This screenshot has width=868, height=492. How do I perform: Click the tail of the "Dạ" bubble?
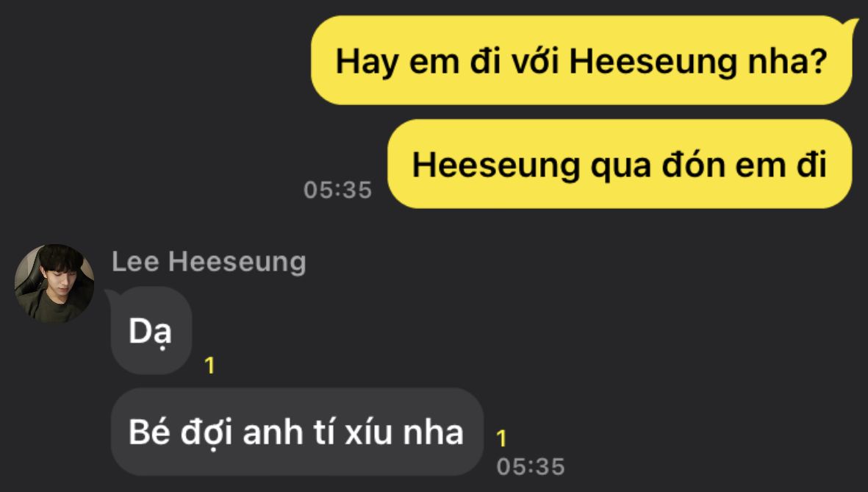(112, 295)
